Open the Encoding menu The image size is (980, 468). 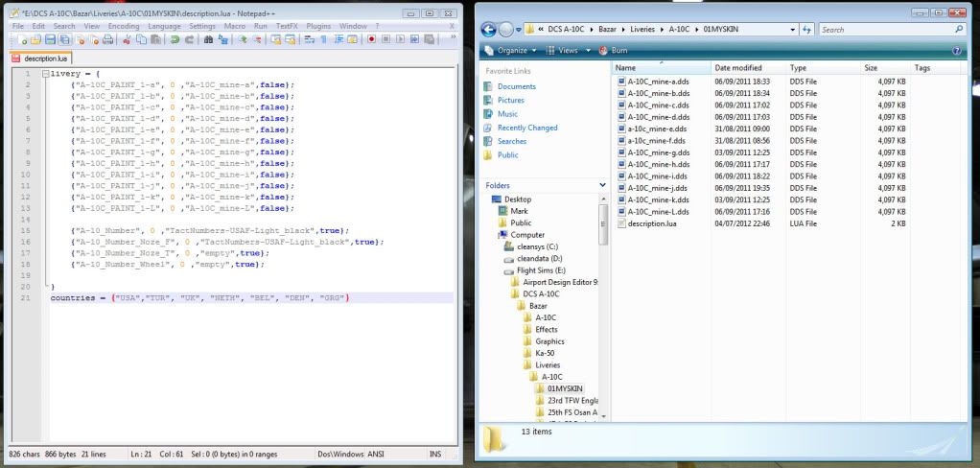coord(124,26)
